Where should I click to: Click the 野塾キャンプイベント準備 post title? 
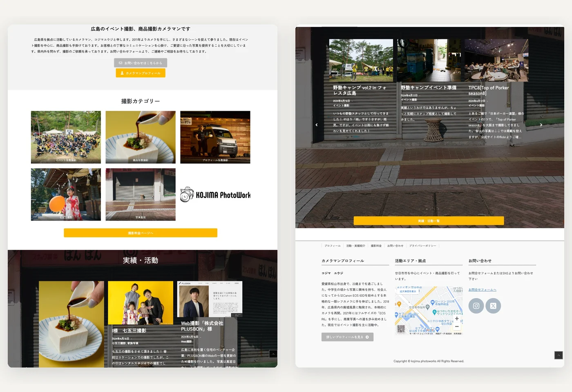click(429, 88)
